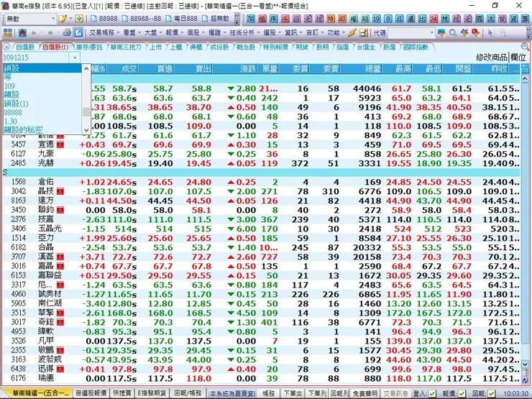This screenshot has width=532, height=399.
Task: Toggle the 登入 login checkbox in status bar
Action: pos(432,393)
